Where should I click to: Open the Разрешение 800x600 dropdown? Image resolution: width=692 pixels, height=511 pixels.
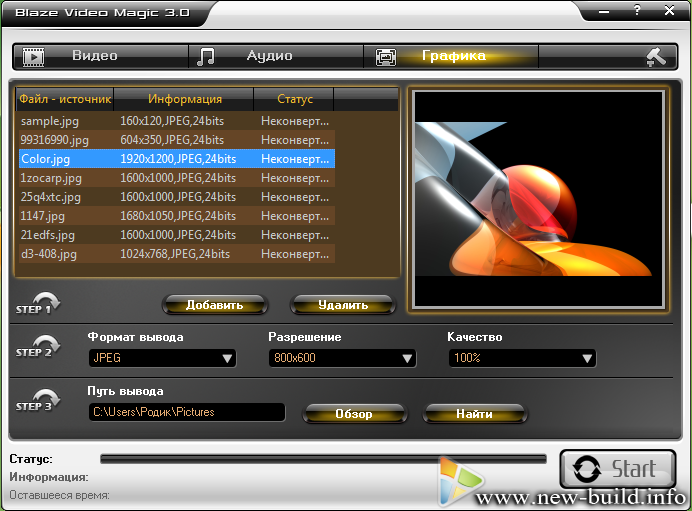pos(342,358)
